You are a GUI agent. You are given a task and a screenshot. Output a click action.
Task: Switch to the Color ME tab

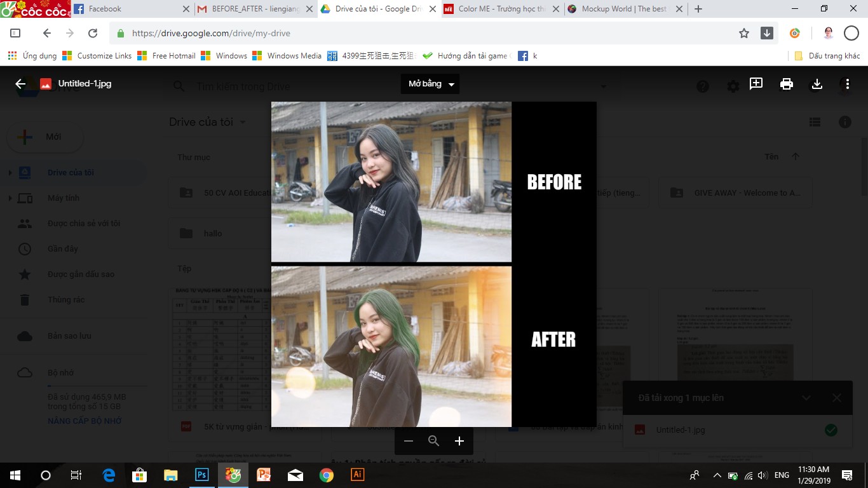(501, 9)
